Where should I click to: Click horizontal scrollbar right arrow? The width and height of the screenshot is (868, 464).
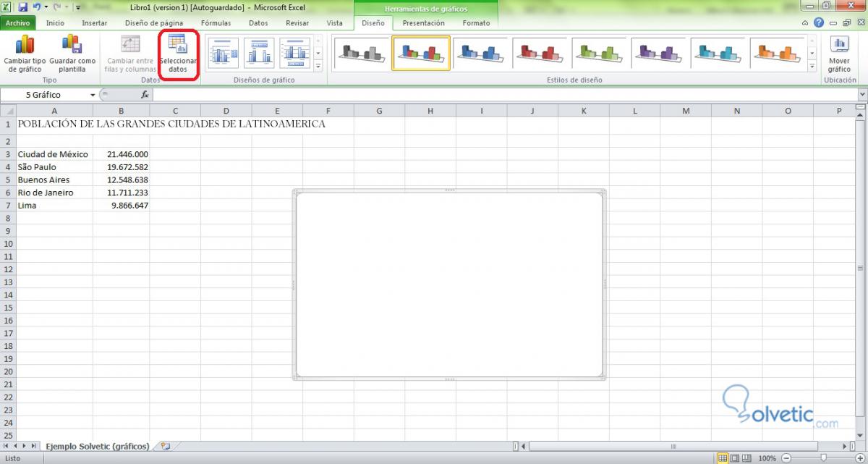846,447
